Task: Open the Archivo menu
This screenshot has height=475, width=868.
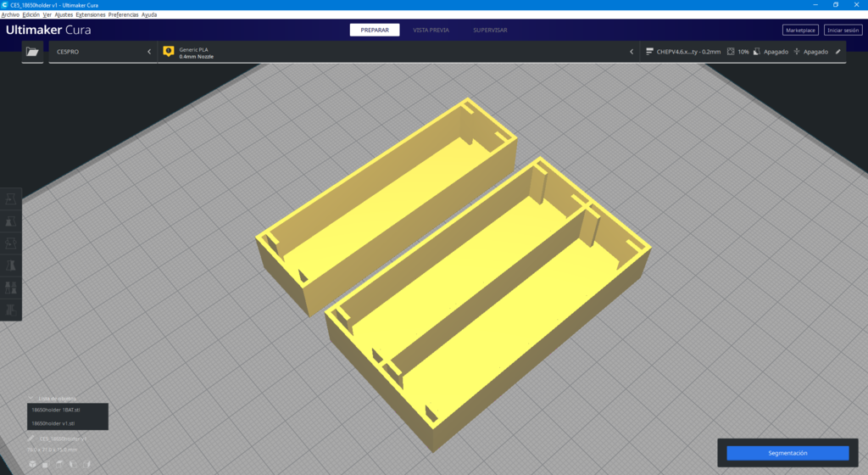Action: coord(10,15)
